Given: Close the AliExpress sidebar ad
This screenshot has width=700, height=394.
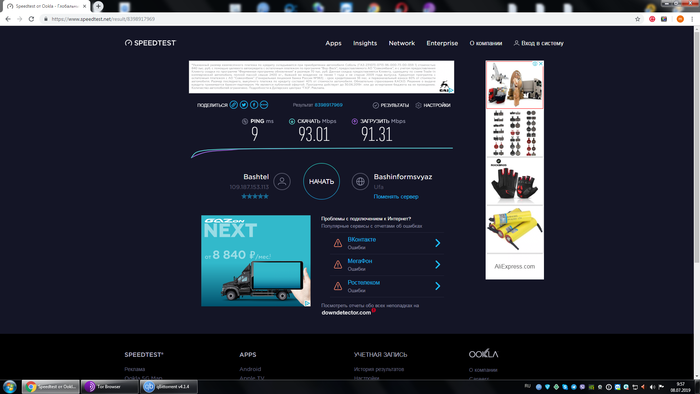Looking at the screenshot, I should tap(540, 64).
